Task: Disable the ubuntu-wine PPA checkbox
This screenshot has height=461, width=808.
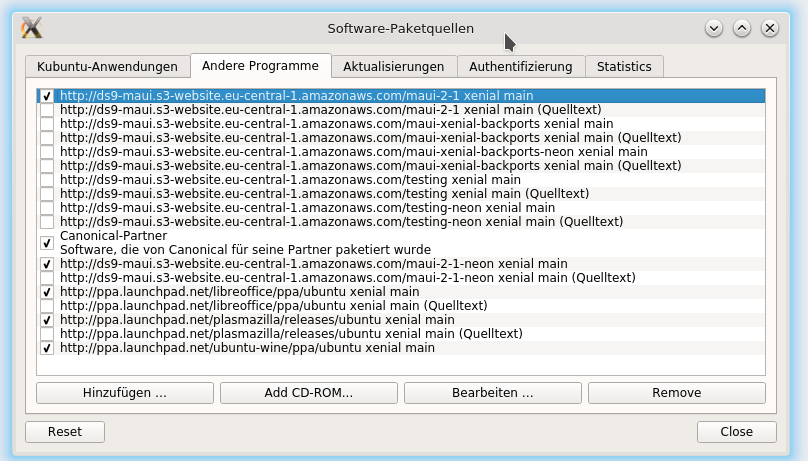Action: coord(47,348)
